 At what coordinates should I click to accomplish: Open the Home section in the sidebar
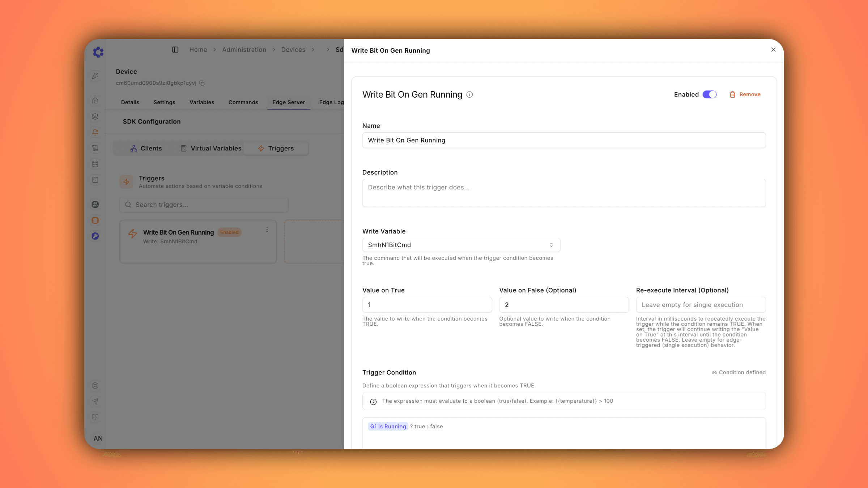click(x=95, y=100)
